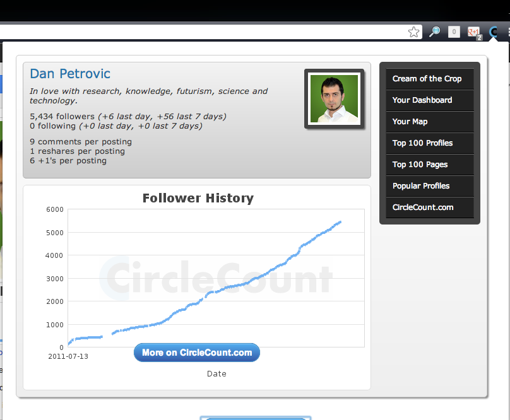Select Your Map menu item
This screenshot has height=420, width=510.
pyautogui.click(x=430, y=122)
